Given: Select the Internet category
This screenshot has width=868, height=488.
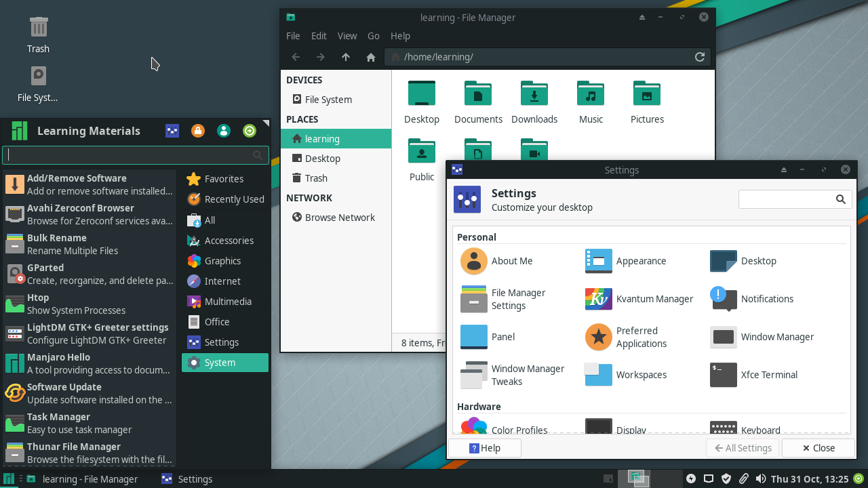Looking at the screenshot, I should click(225, 281).
